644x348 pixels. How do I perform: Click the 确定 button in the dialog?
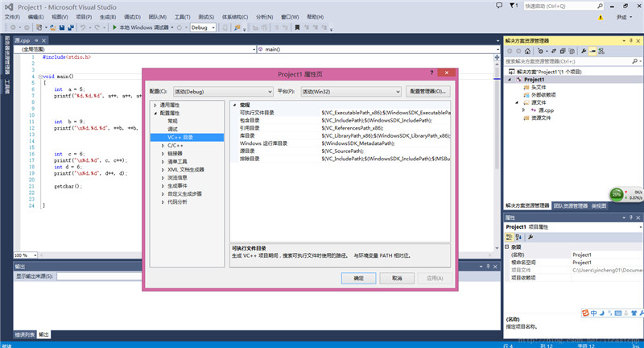coord(358,278)
